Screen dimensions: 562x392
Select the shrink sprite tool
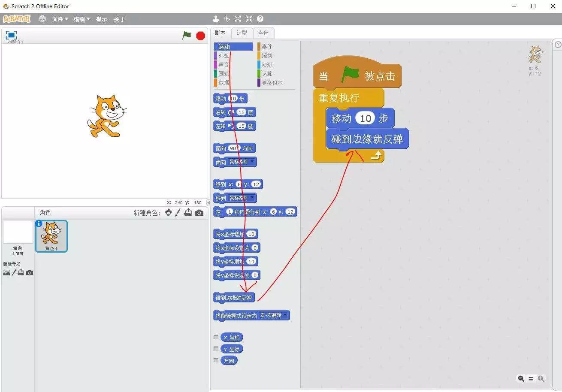[x=249, y=19]
